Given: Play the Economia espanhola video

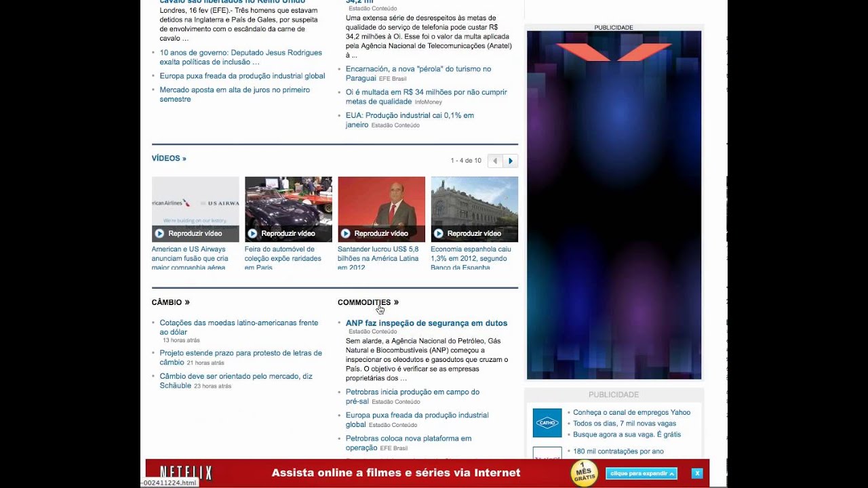Looking at the screenshot, I should [x=474, y=233].
